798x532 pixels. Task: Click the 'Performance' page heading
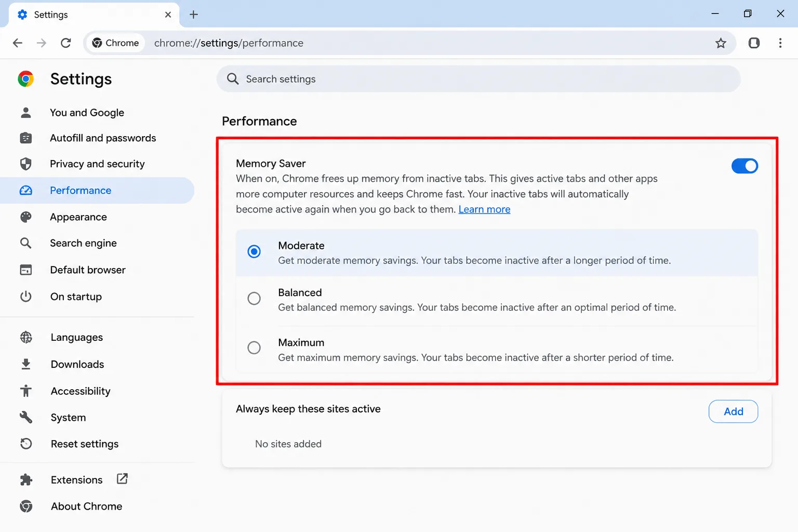tap(259, 121)
